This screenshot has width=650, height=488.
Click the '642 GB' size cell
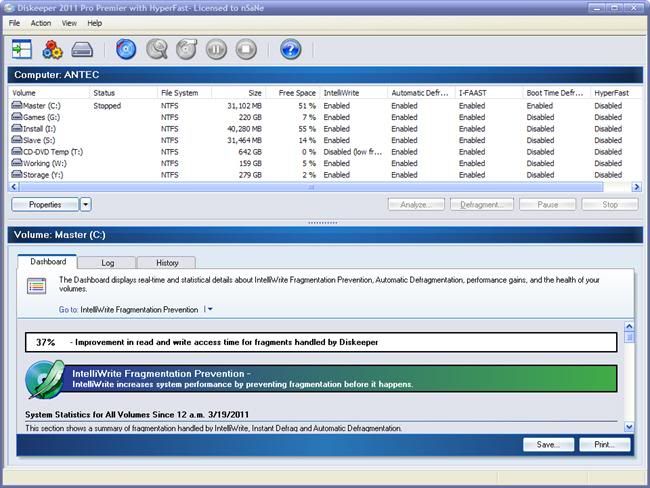tap(250, 152)
